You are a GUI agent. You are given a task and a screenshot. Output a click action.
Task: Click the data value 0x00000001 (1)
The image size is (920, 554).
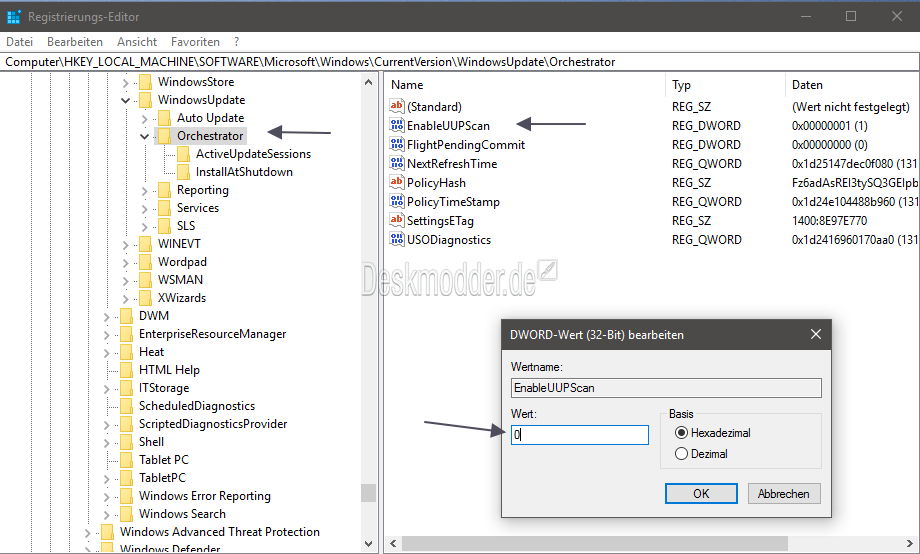click(x=829, y=126)
